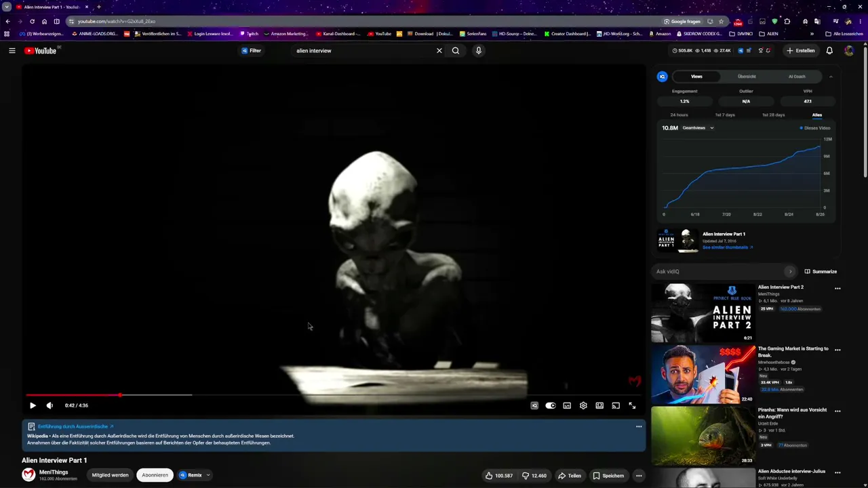The height and width of the screenshot is (488, 868).
Task: Toggle the autoplay switch in the player
Action: (551, 405)
